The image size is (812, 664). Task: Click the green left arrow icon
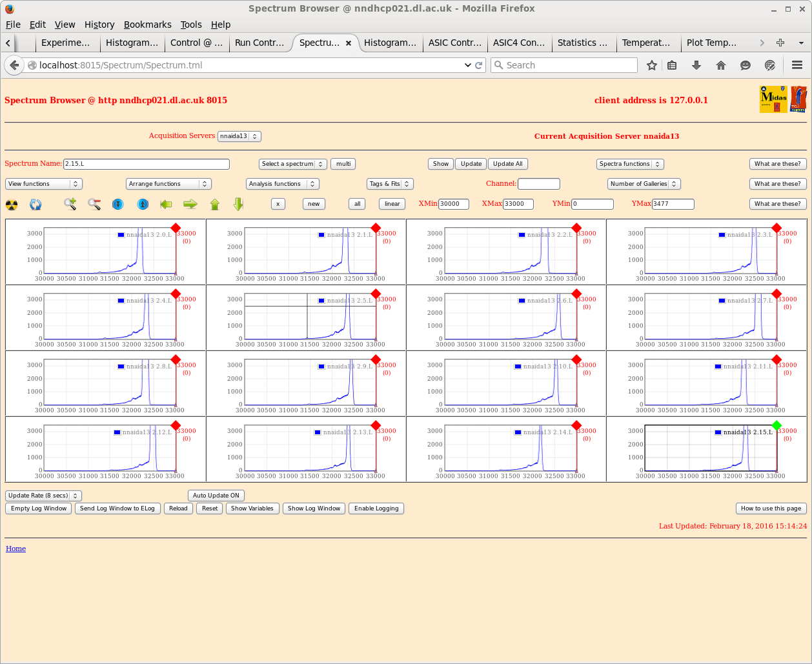pos(167,205)
